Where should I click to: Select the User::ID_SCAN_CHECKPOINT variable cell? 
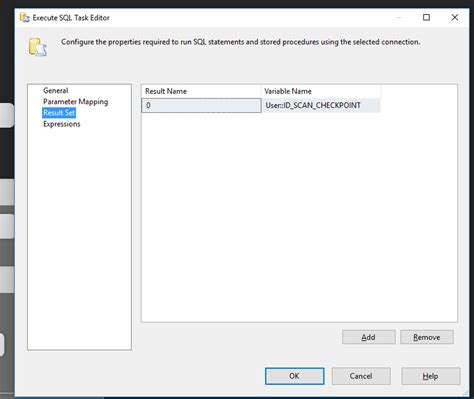(x=321, y=105)
